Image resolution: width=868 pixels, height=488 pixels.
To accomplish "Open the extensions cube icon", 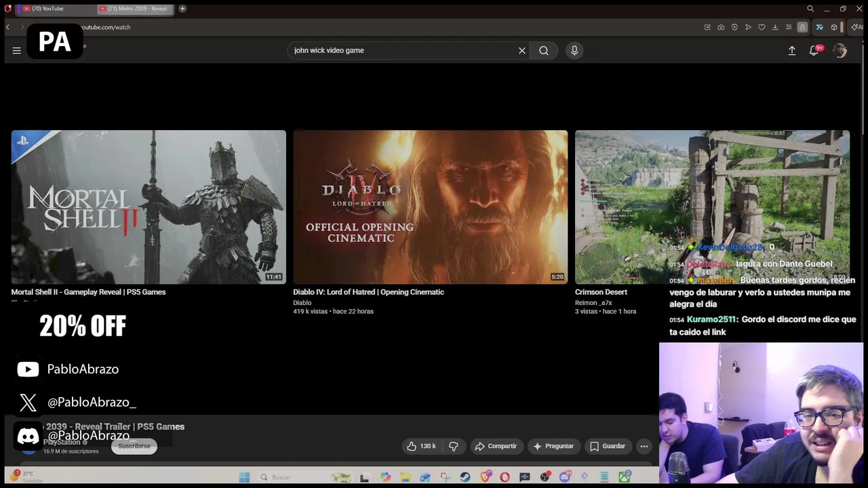I will pyautogui.click(x=834, y=27).
